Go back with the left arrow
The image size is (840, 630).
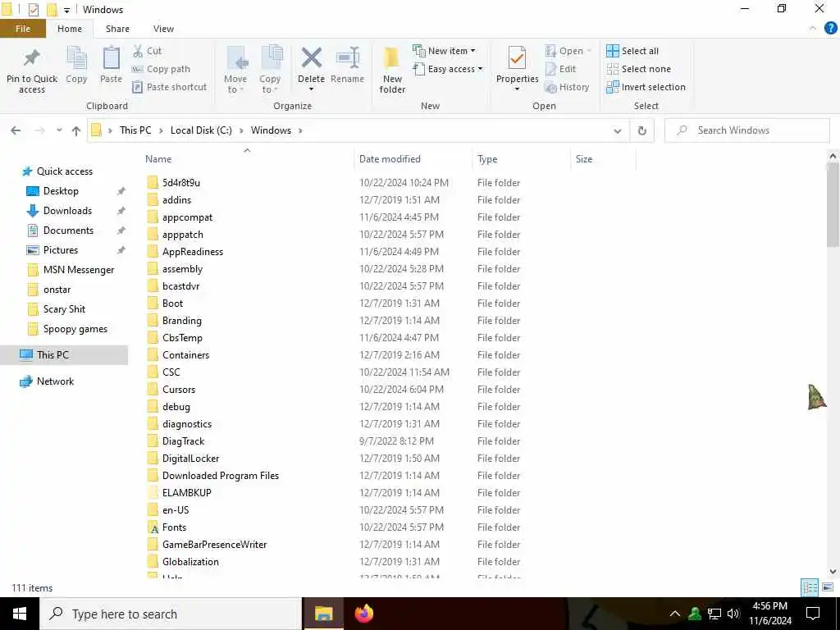pyautogui.click(x=16, y=130)
